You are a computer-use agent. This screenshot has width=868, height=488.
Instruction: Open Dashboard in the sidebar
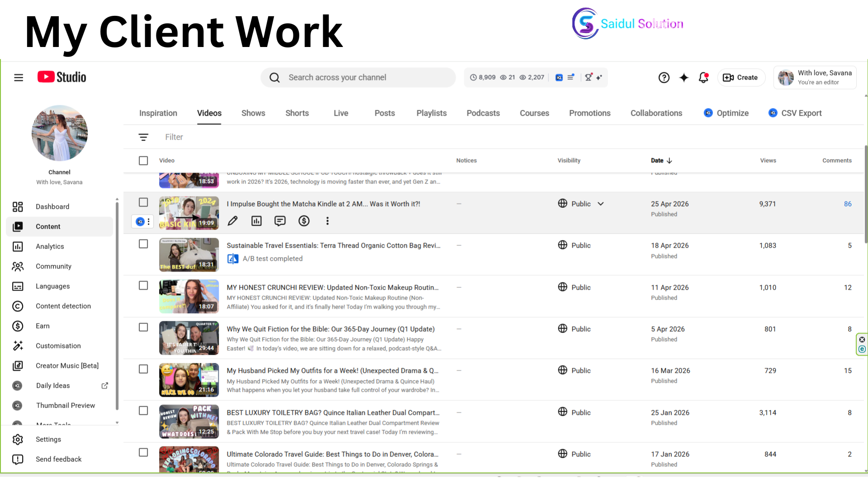pyautogui.click(x=60, y=206)
